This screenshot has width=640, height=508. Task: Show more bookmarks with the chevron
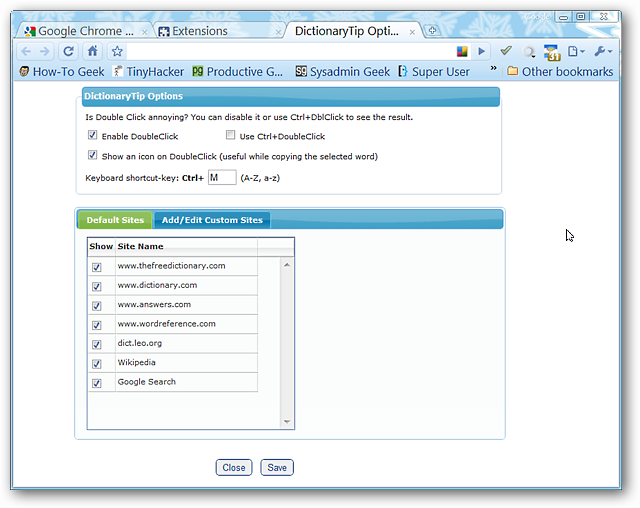[493, 68]
